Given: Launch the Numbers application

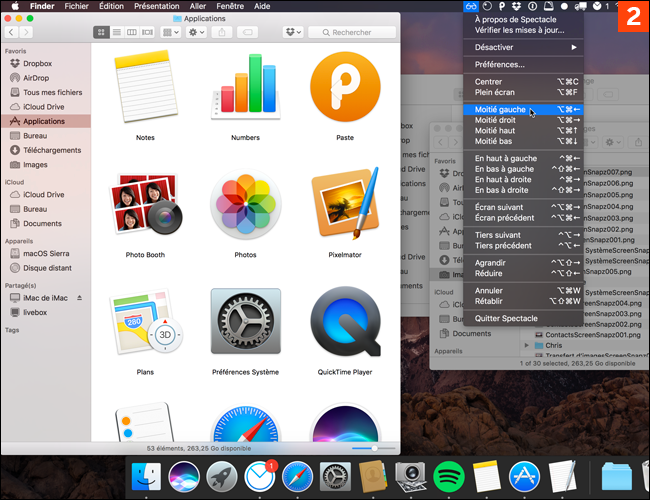Looking at the screenshot, I should tap(245, 85).
